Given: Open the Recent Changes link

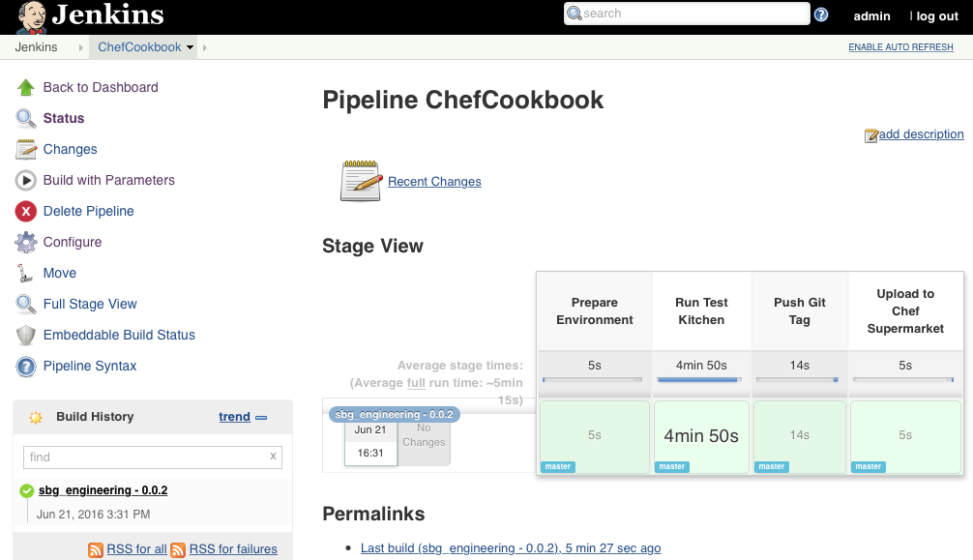Looking at the screenshot, I should point(434,181).
